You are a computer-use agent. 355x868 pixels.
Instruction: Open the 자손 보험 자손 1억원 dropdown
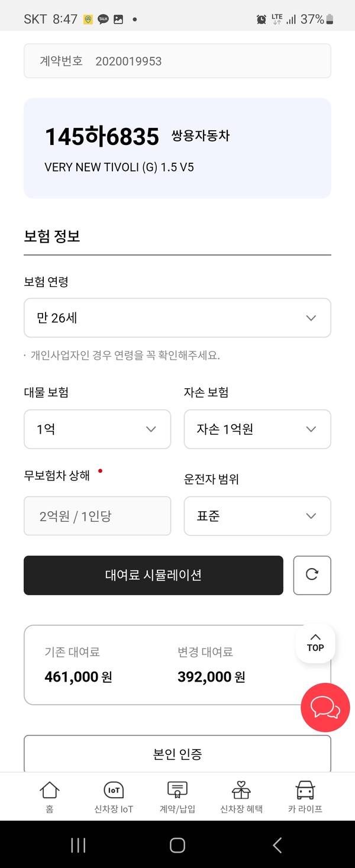257,429
